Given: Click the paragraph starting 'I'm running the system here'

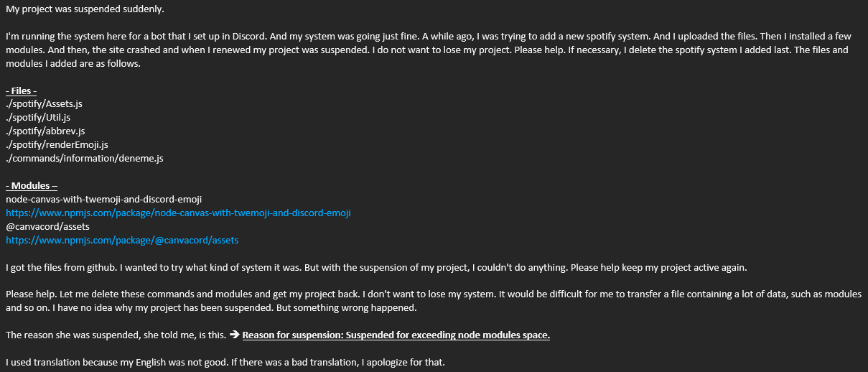Looking at the screenshot, I should [x=431, y=36].
